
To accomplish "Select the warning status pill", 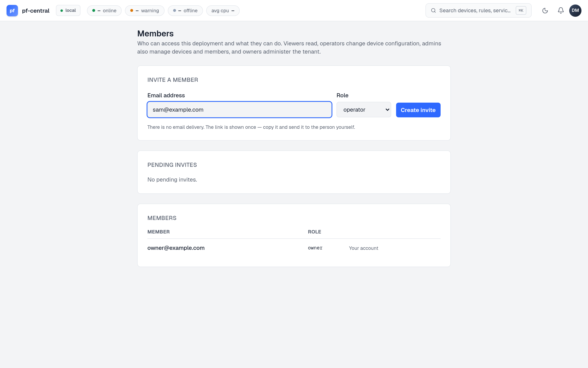I will coord(145,10).
